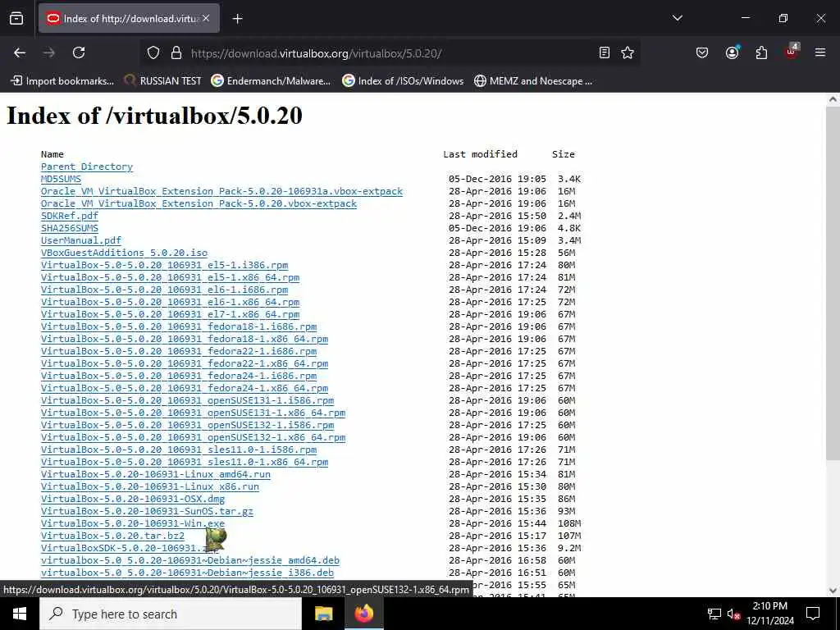Open UserManual.pdf link
This screenshot has width=840, height=630.
click(x=81, y=240)
